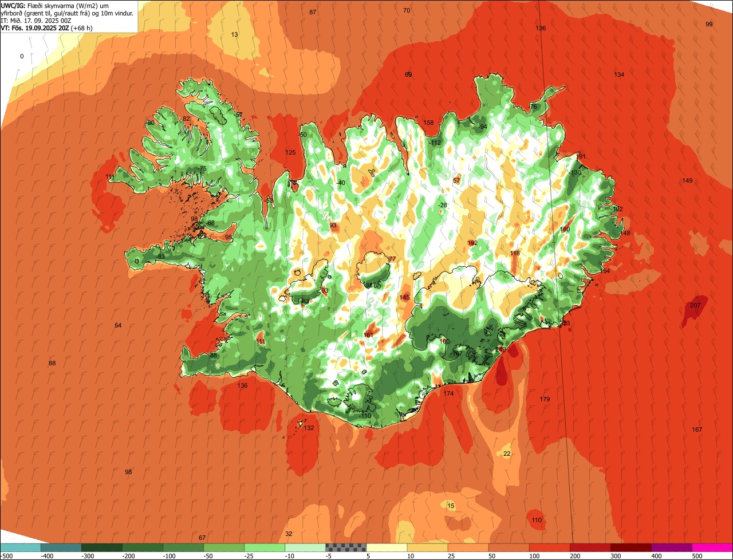The width and height of the screenshot is (733, 560).
Task: Pick the orange 50 to 100 legend swatch
Action: [x=509, y=547]
